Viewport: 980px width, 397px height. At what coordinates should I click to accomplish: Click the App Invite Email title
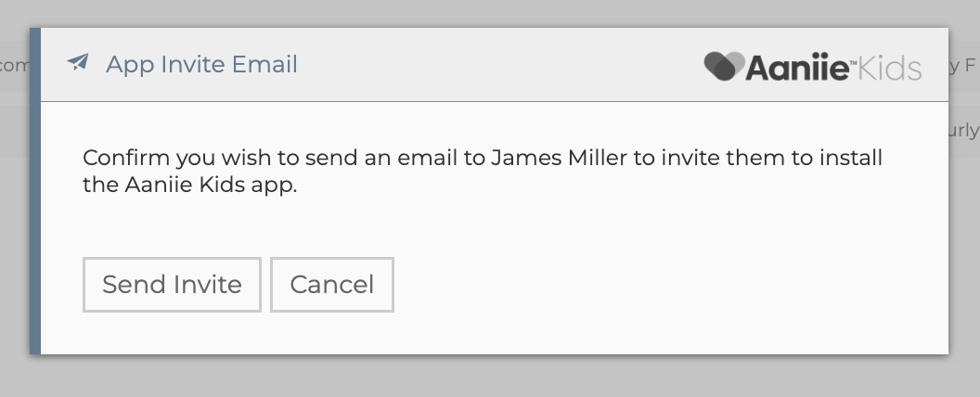click(201, 64)
